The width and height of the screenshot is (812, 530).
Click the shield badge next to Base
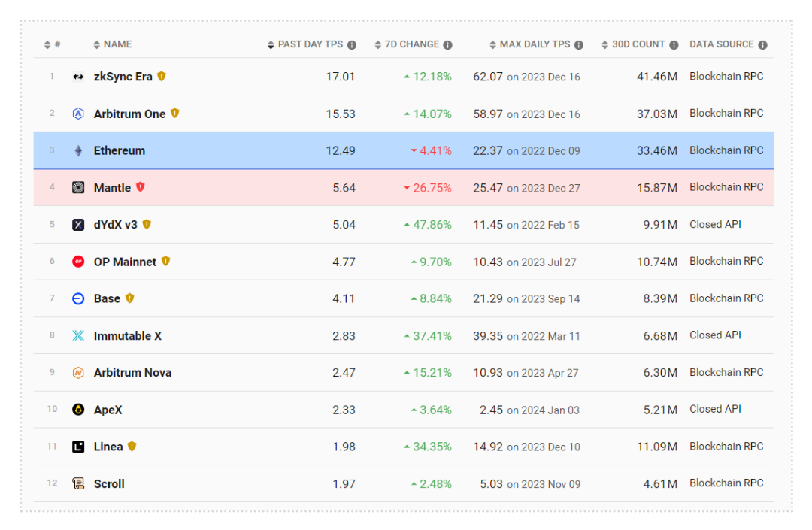129,298
